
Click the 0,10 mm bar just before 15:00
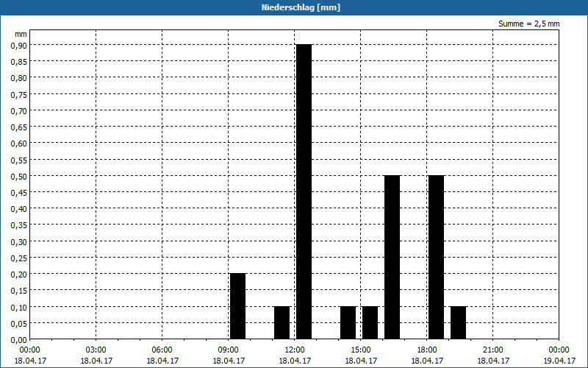point(348,322)
